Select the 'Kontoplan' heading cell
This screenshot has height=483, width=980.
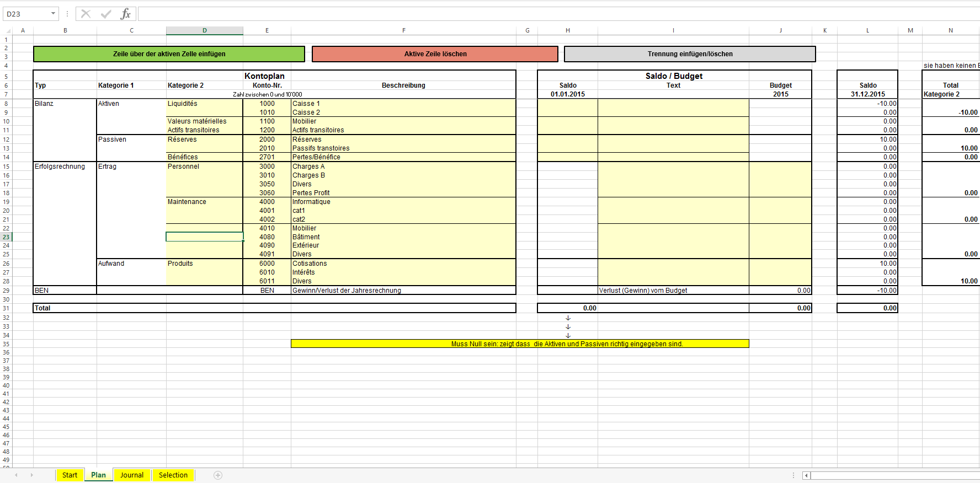tap(264, 76)
